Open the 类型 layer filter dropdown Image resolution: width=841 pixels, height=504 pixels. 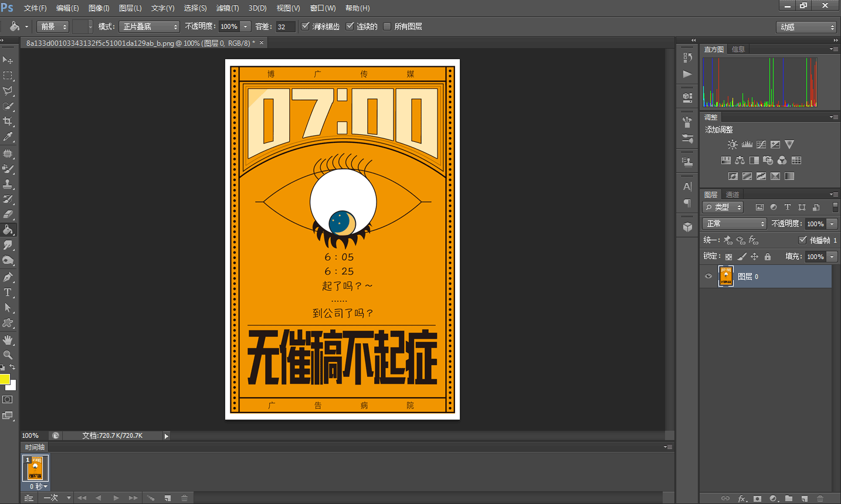(723, 207)
